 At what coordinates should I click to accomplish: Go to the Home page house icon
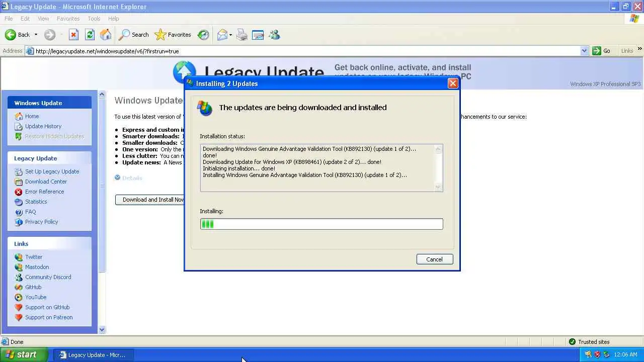coord(106,35)
